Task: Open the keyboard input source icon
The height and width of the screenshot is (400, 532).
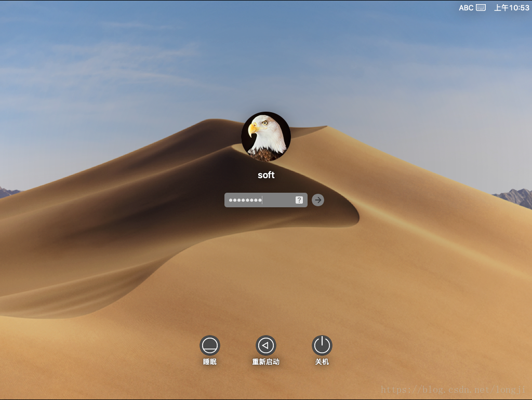Action: pyautogui.click(x=481, y=7)
